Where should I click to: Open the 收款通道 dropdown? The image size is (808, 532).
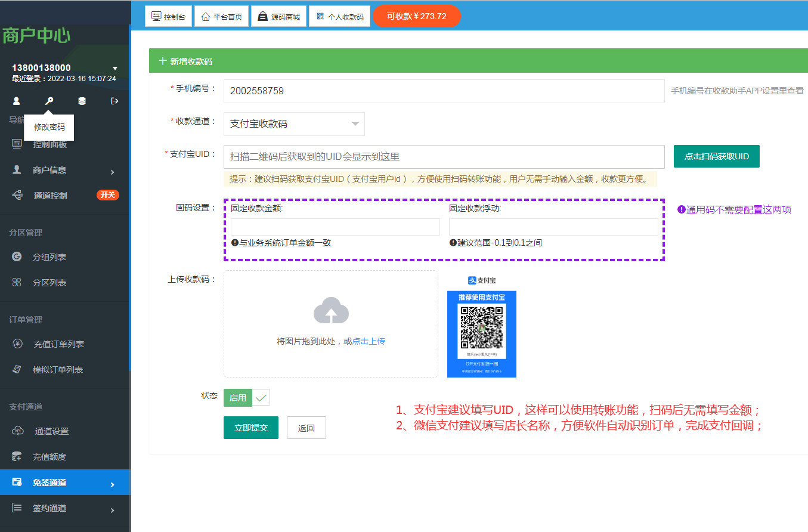294,124
